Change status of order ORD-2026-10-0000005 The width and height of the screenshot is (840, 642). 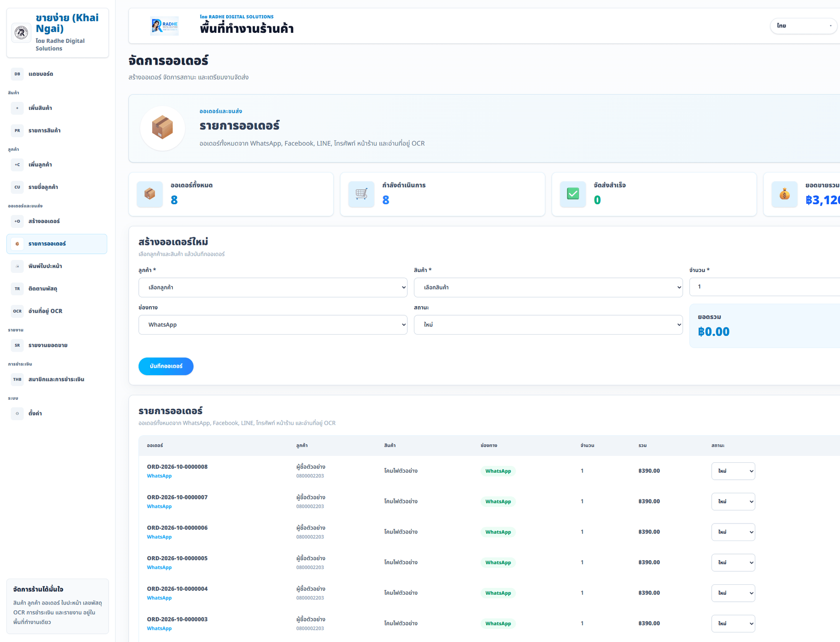[x=733, y=562]
